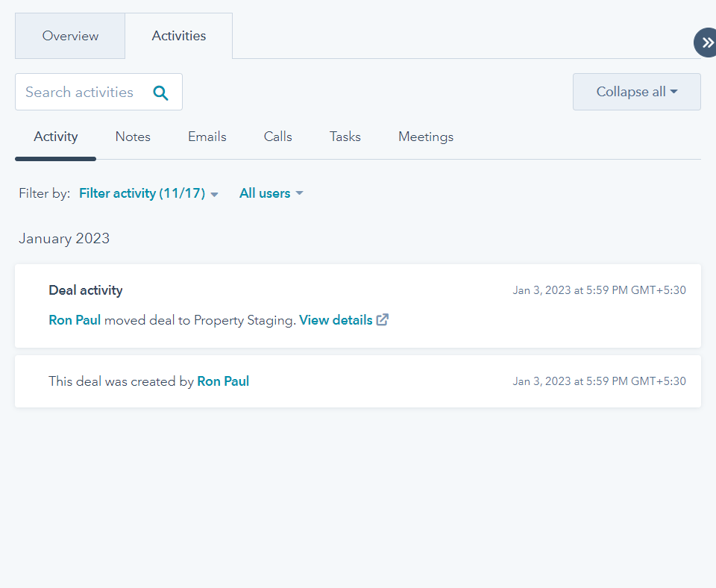Image resolution: width=716 pixels, height=588 pixels.
Task: Click the All users dropdown arrow icon
Action: point(301,193)
